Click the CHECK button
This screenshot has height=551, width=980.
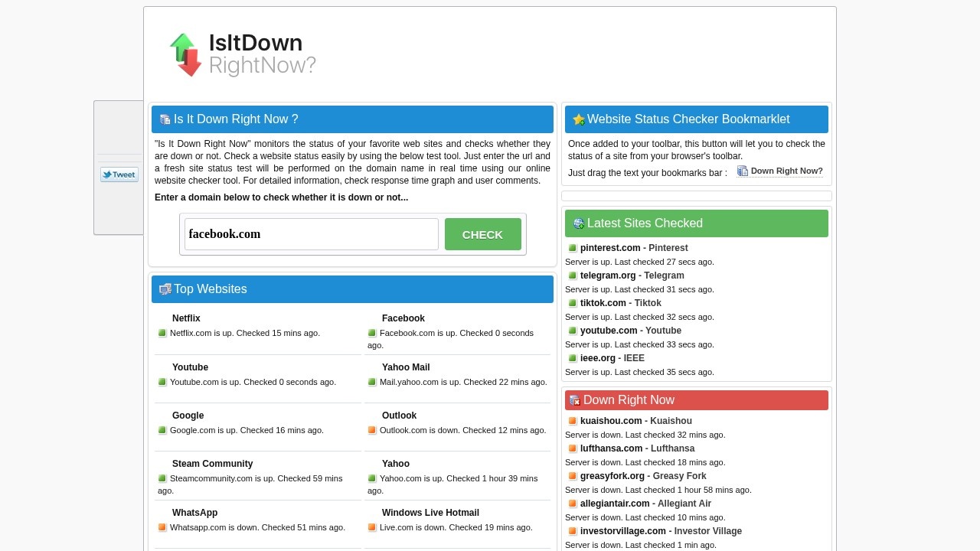pos(483,234)
